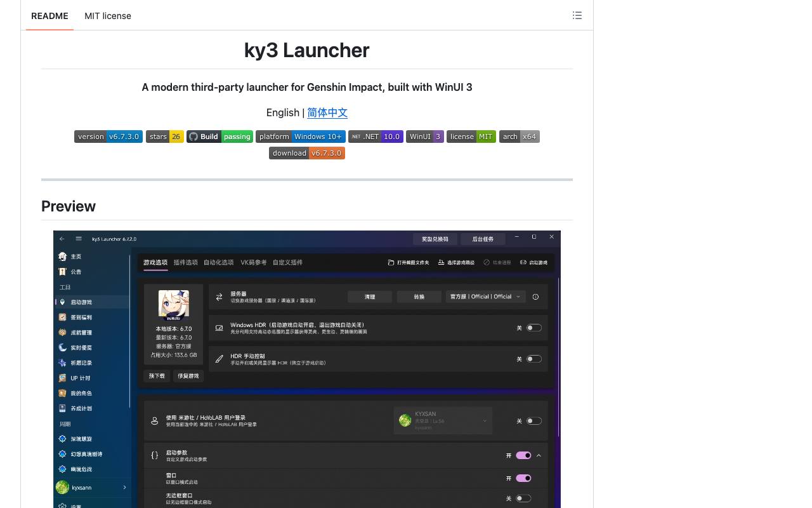812x508 pixels.
Task: Select 主页 (Home) in the launcher sidebar
Action: pos(92,257)
